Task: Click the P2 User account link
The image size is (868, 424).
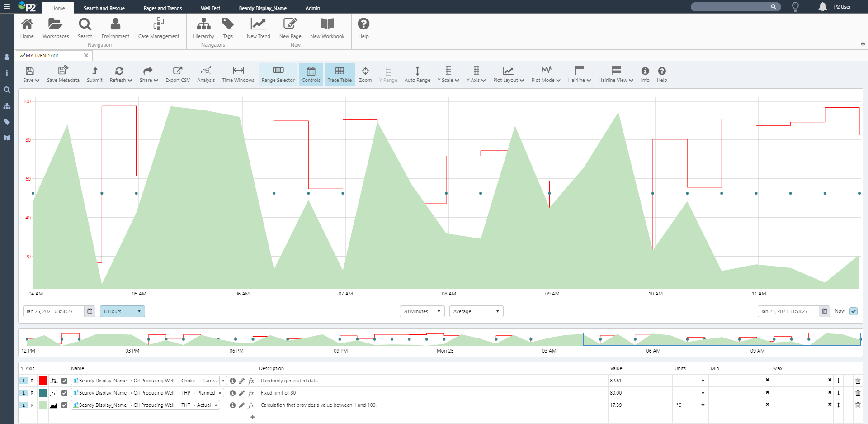Action: pyautogui.click(x=842, y=7)
